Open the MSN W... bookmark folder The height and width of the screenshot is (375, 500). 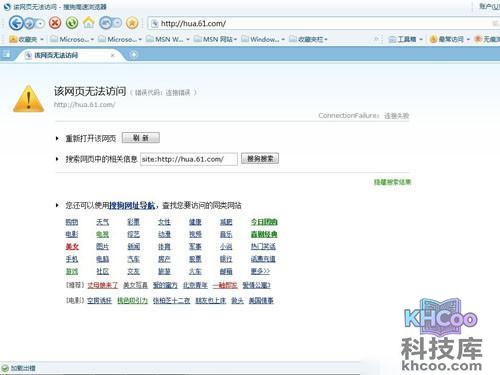click(168, 39)
